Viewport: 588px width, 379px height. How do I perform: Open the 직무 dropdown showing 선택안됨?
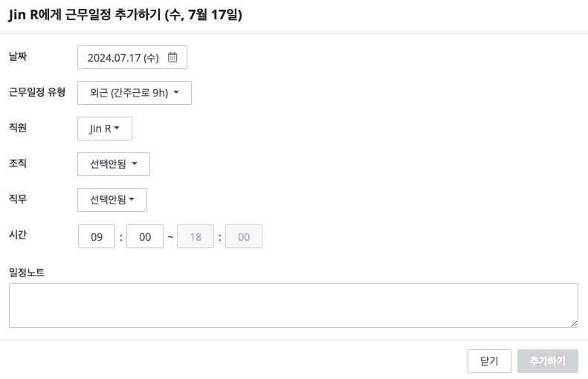tap(112, 200)
